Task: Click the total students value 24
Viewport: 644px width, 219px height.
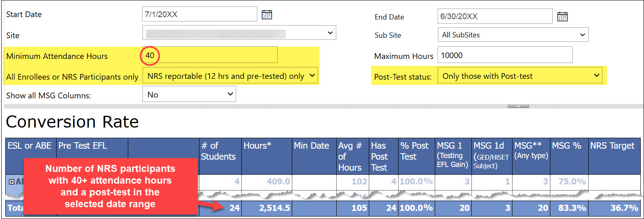Action: 234,208
